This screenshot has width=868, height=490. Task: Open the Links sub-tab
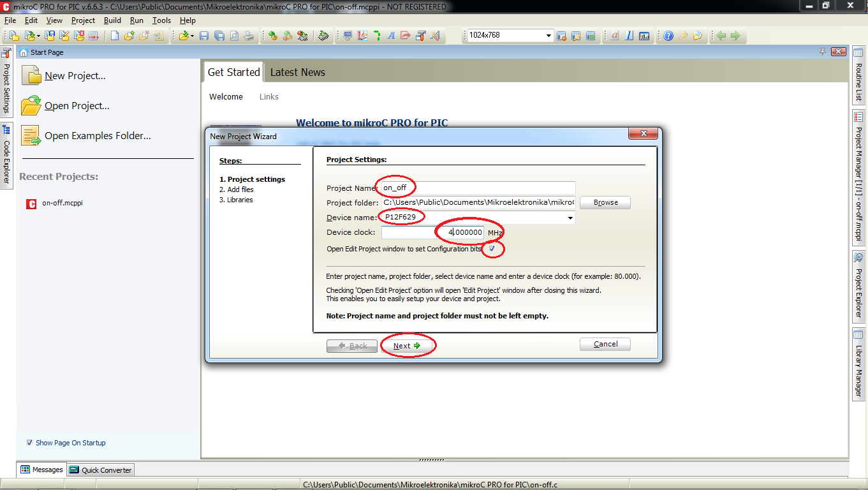(269, 97)
